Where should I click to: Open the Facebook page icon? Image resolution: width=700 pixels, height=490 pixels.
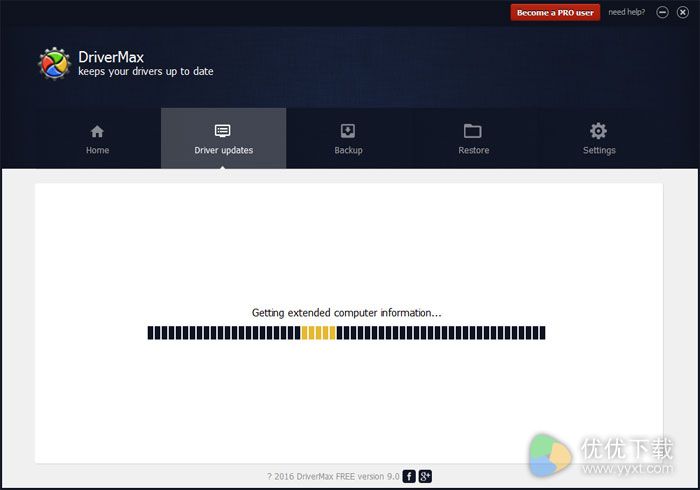tap(409, 476)
